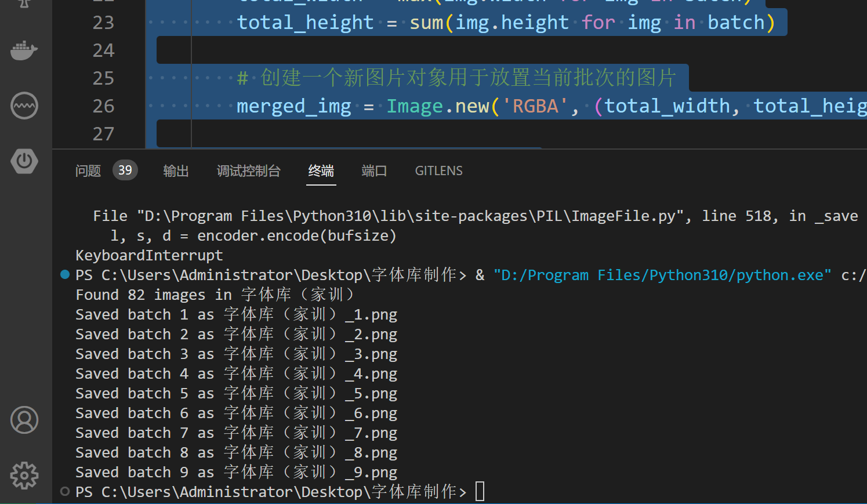Click merged_img variable on line 26
The width and height of the screenshot is (867, 504).
[294, 106]
